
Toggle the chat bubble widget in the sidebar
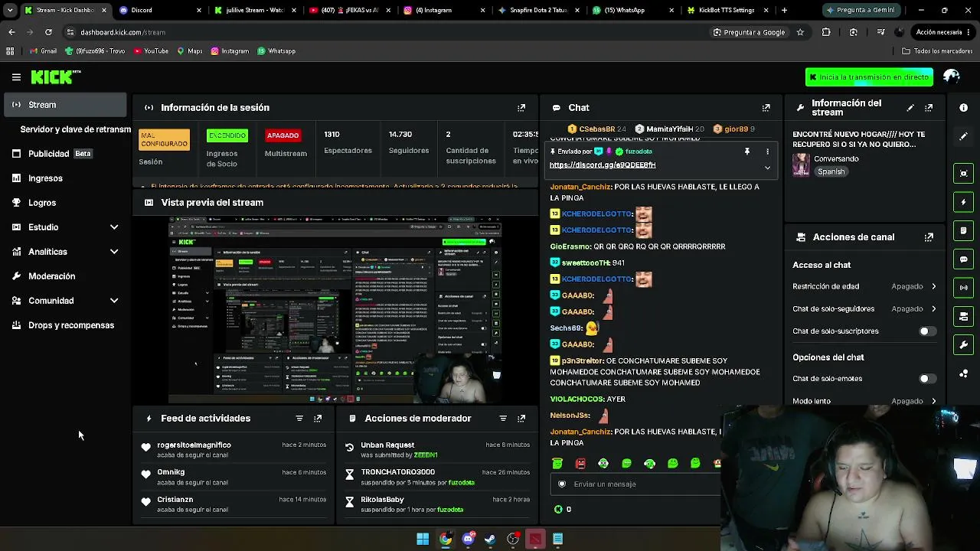click(x=963, y=259)
